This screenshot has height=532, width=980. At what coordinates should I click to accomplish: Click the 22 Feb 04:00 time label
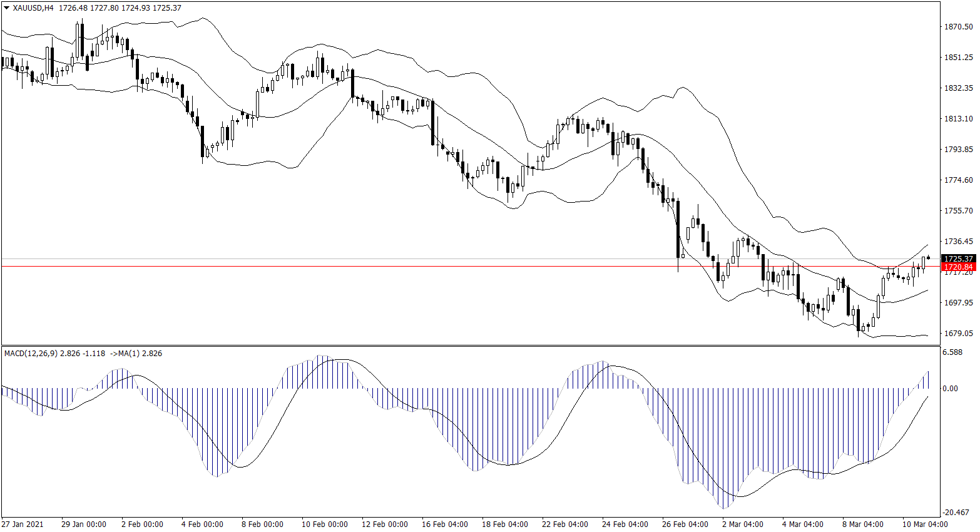(x=564, y=524)
